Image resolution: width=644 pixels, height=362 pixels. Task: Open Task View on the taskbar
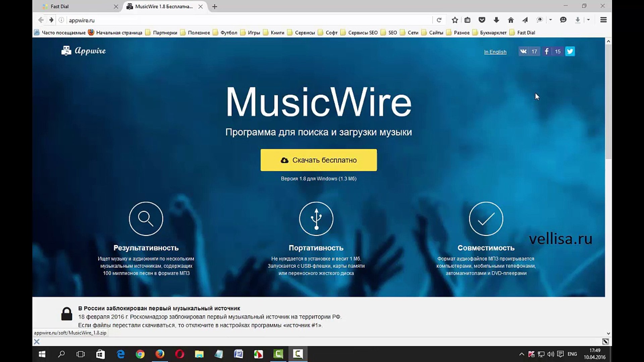tap(81, 354)
